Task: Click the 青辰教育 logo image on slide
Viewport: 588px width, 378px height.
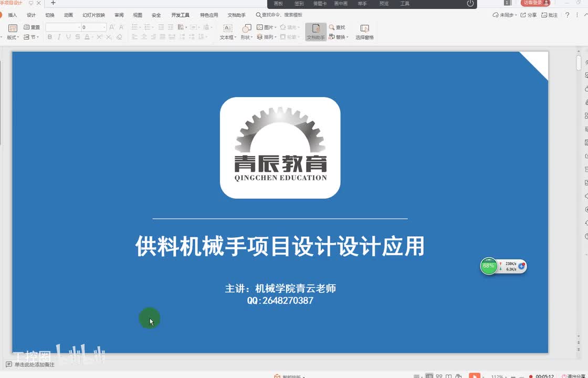Action: (280, 148)
